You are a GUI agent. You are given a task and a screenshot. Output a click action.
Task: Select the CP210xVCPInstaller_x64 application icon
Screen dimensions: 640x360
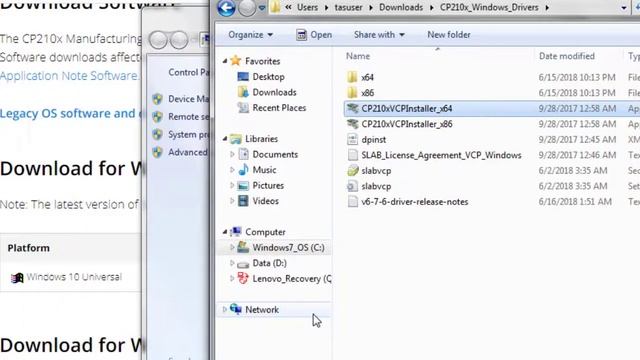352,108
